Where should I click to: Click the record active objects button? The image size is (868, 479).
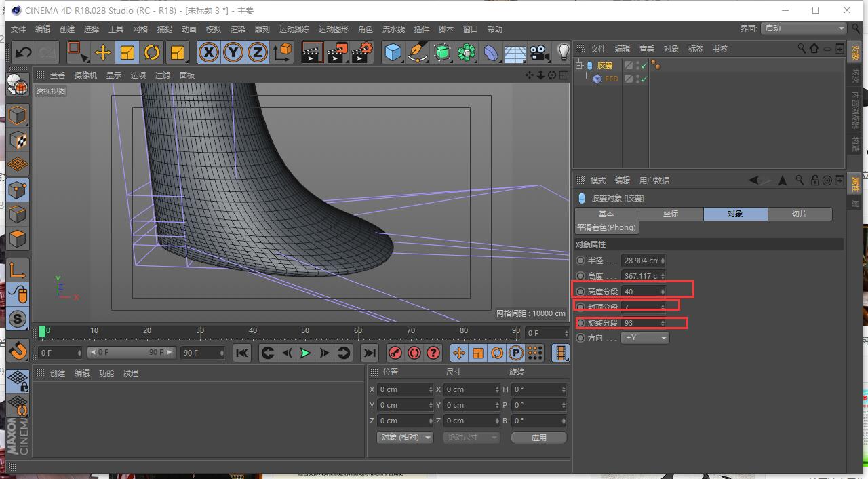tap(395, 353)
